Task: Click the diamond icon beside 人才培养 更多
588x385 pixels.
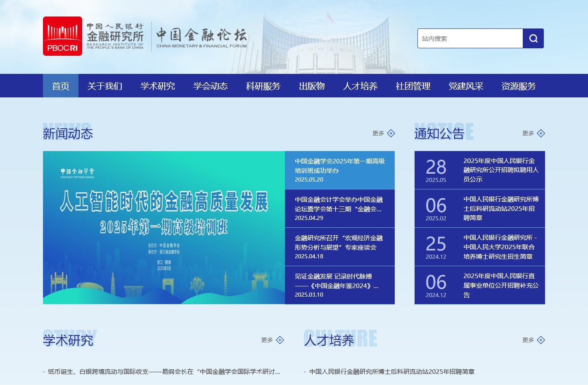Action: click(541, 340)
